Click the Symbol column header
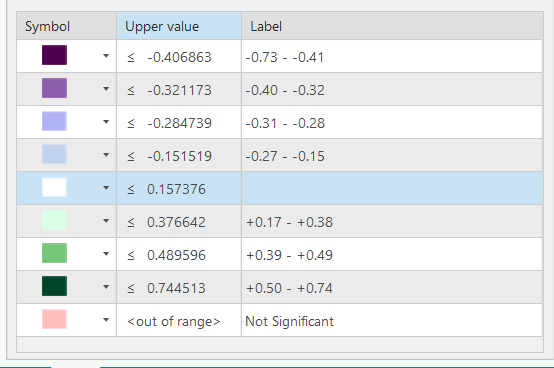 pyautogui.click(x=66, y=26)
